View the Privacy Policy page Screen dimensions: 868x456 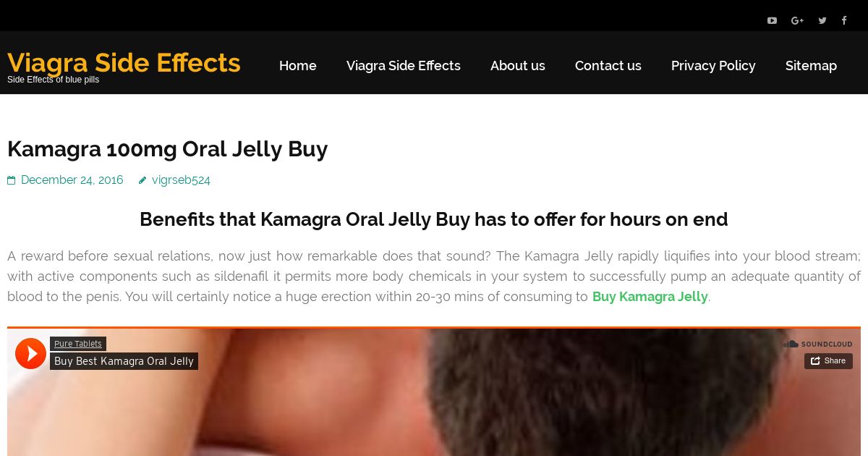(x=713, y=65)
